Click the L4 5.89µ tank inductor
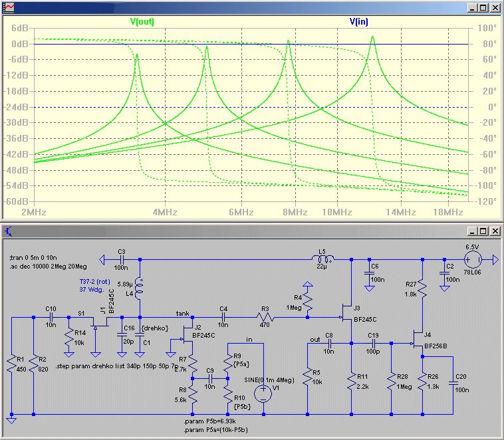Screen dimensions: 504x440 [140, 289]
